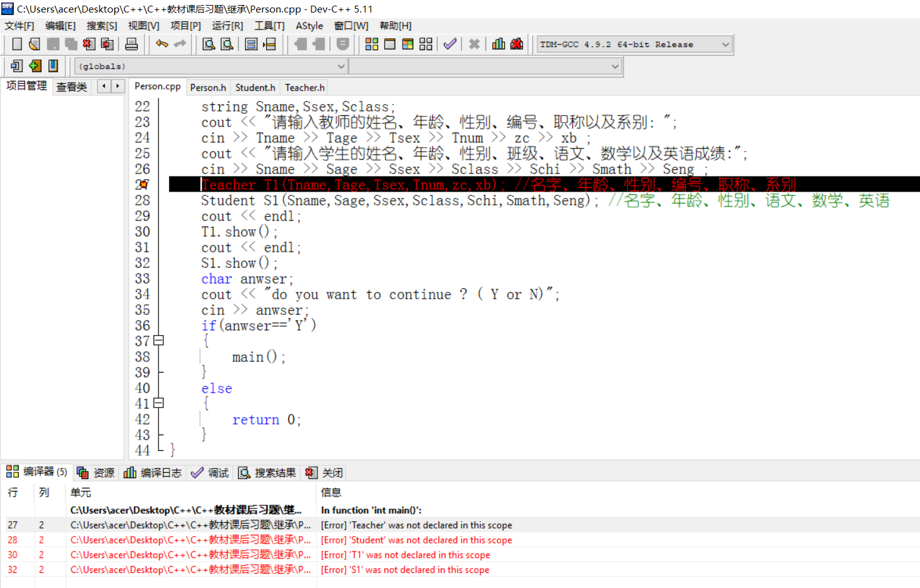Open the 运行[R] menu
Screen dimensions: 920x588
click(227, 26)
